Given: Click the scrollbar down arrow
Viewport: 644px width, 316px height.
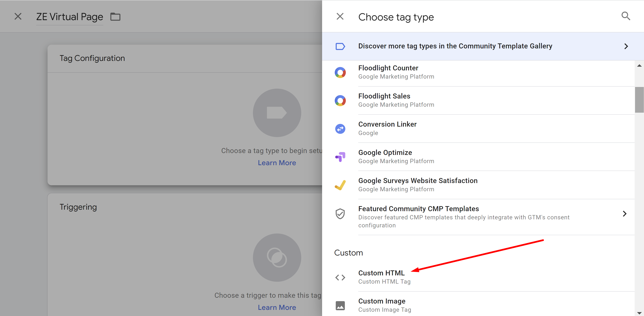Looking at the screenshot, I should [x=639, y=313].
